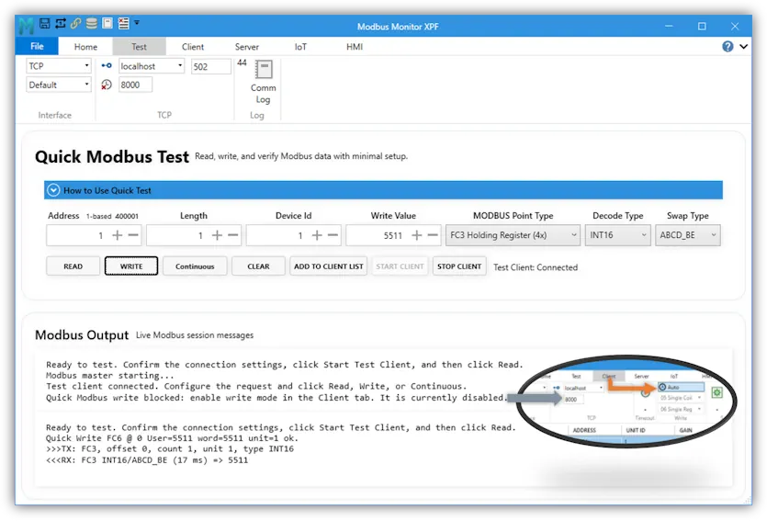Image resolution: width=767 pixels, height=532 pixels.
Task: Click ADD TO CLIENT LIST
Action: [x=328, y=266]
